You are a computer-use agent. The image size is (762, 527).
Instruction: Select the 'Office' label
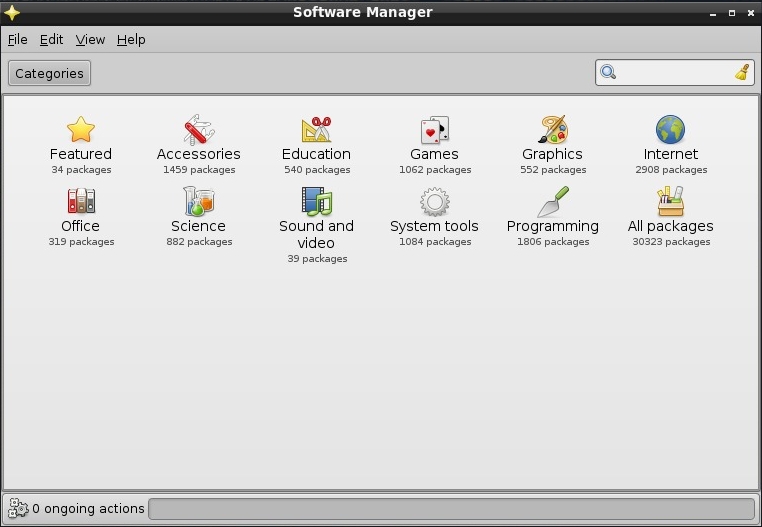pos(81,226)
